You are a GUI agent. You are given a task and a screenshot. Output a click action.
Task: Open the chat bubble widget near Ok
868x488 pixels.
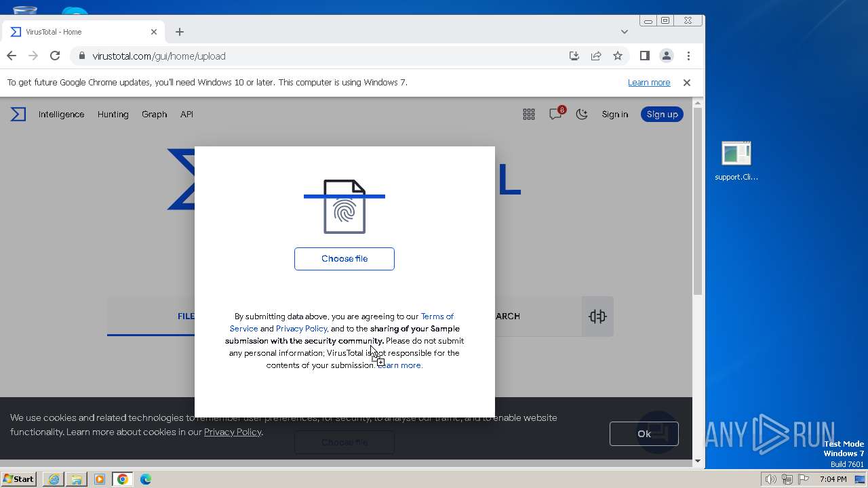click(657, 432)
